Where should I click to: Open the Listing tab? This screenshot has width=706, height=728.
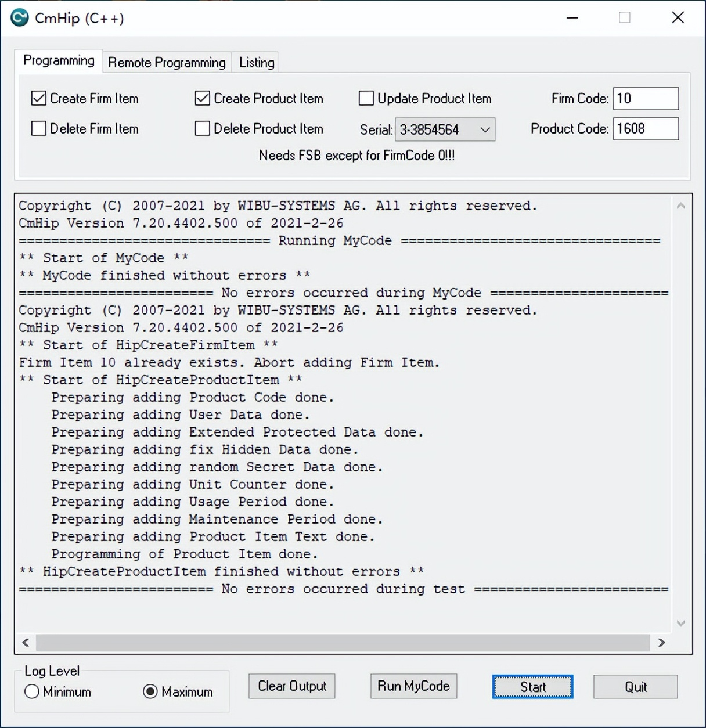257,62
